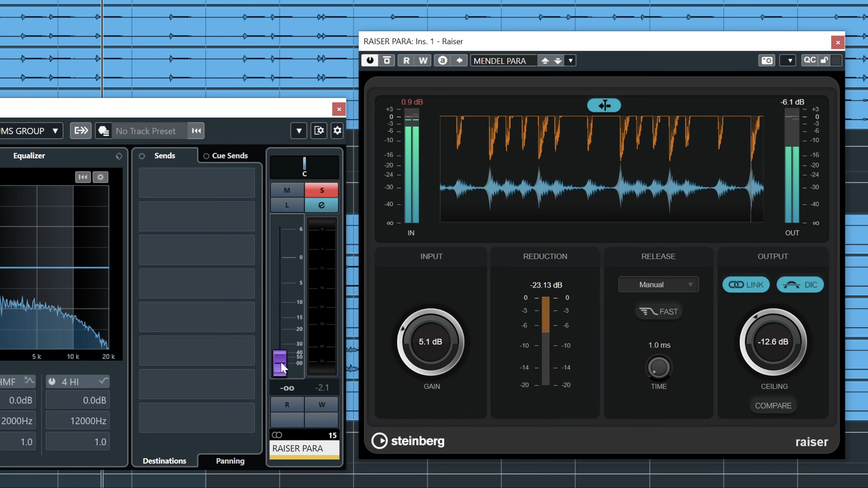This screenshot has width=868, height=488.
Task: Take a snapshot with the camera icon
Action: (x=767, y=60)
